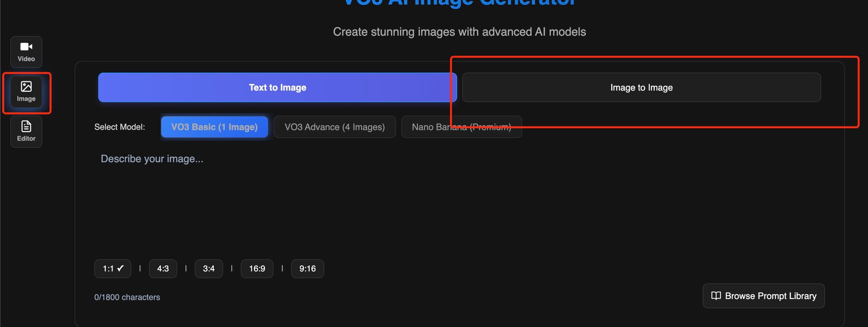Click the checkmark next to 1:1 ratio
The height and width of the screenshot is (327, 868).
[120, 268]
